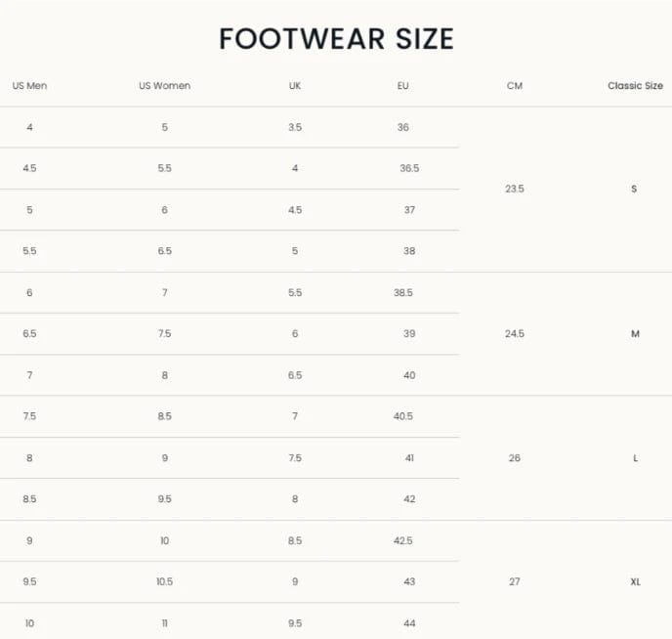
Task: Click the EU column header
Action: pyautogui.click(x=403, y=86)
